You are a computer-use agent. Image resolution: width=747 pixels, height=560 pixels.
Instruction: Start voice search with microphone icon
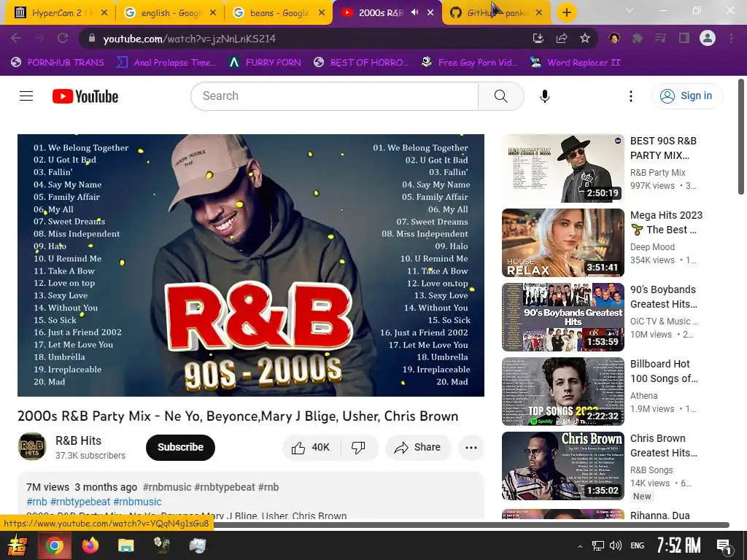544,96
